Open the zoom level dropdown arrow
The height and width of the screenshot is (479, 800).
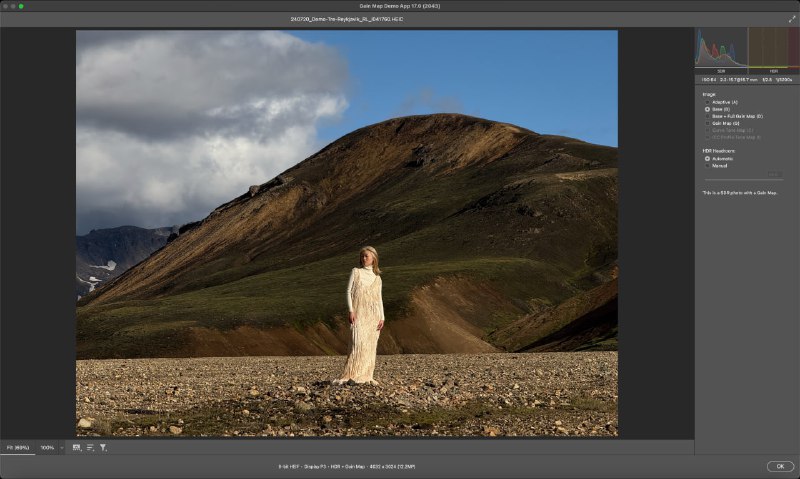click(62, 448)
